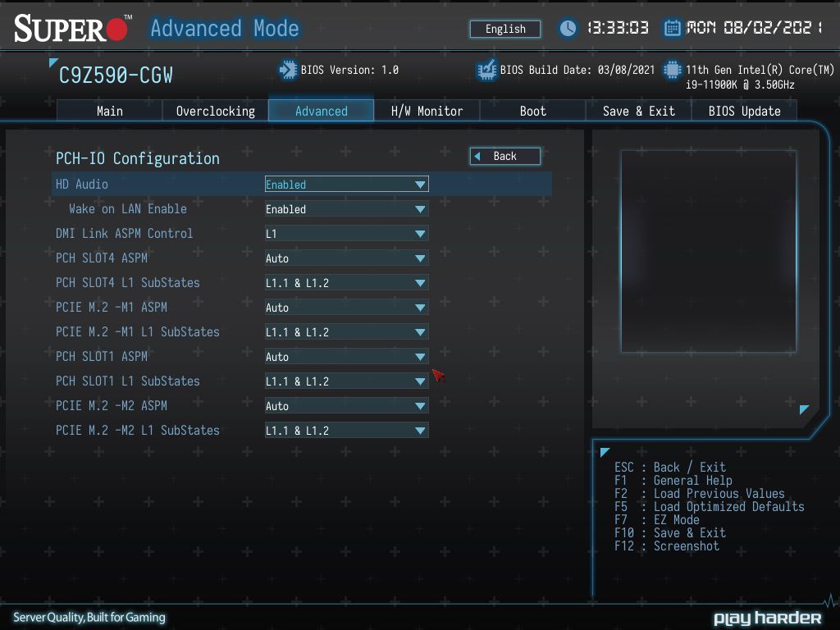The width and height of the screenshot is (840, 630).
Task: Open the PCIE M.2 -M1 ASPM dropdown
Action: point(347,308)
